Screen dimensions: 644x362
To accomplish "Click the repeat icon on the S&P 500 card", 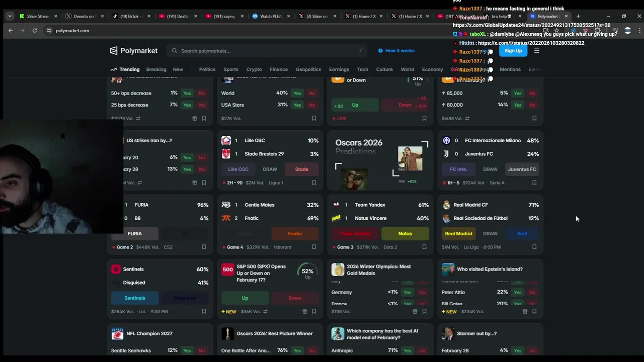I will tap(265, 312).
